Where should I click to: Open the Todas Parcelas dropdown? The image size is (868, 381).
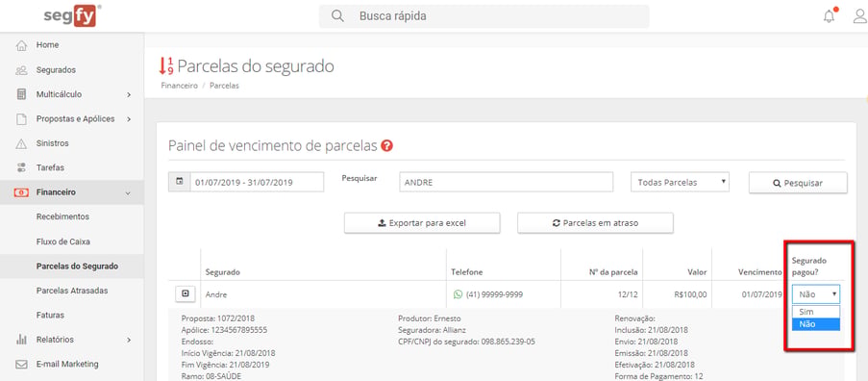click(x=681, y=182)
